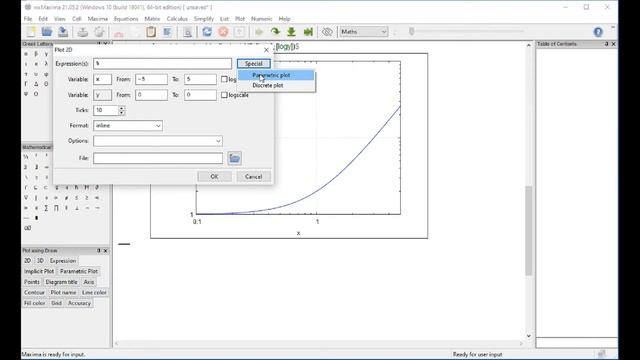640x360 pixels.
Task: Click the Contour button
Action: (x=34, y=293)
